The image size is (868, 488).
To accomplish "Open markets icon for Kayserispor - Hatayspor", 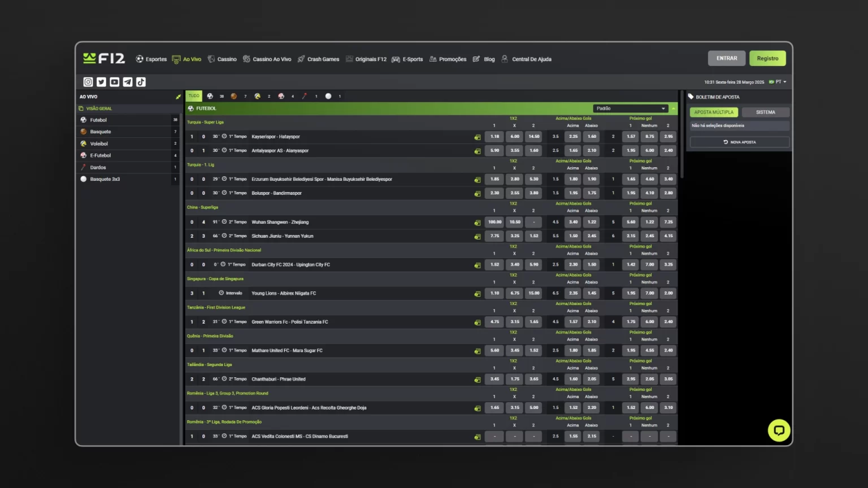I will click(x=478, y=137).
